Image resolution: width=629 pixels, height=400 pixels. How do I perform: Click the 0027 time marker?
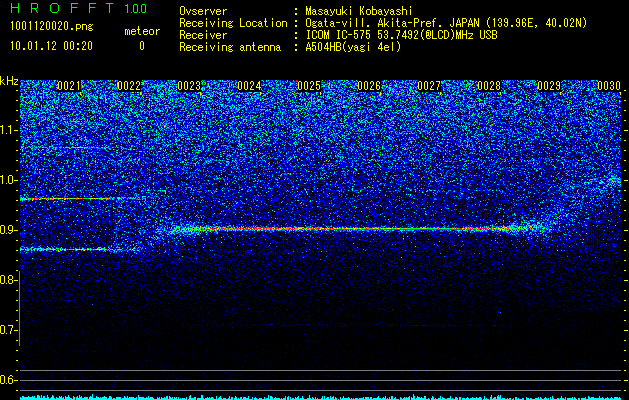[429, 86]
